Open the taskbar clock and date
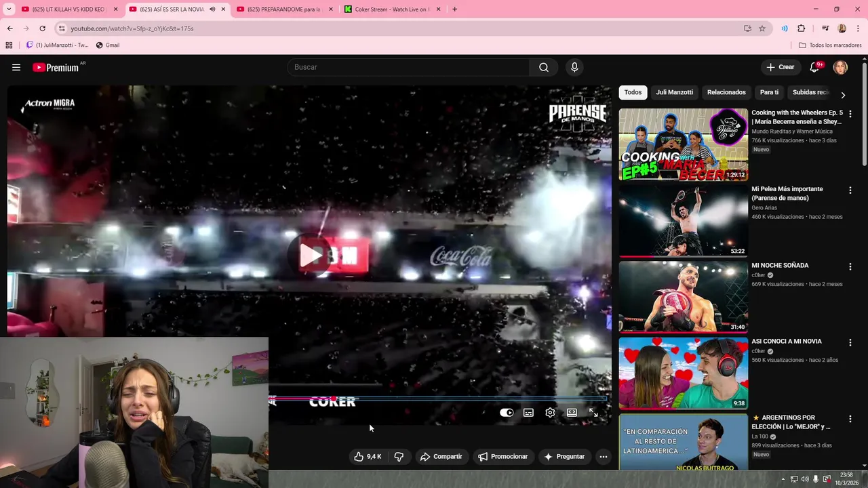Image resolution: width=868 pixels, height=488 pixels. pos(846,479)
